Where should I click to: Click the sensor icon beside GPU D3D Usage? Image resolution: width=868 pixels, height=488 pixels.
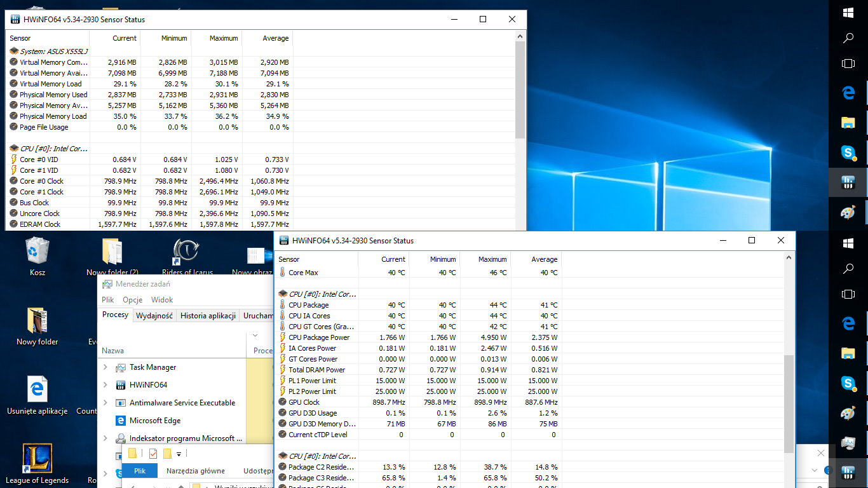[283, 413]
